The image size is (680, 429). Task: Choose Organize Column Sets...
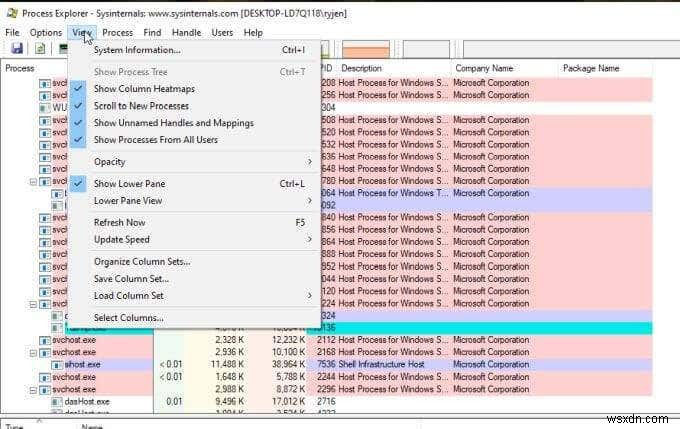coord(194,262)
